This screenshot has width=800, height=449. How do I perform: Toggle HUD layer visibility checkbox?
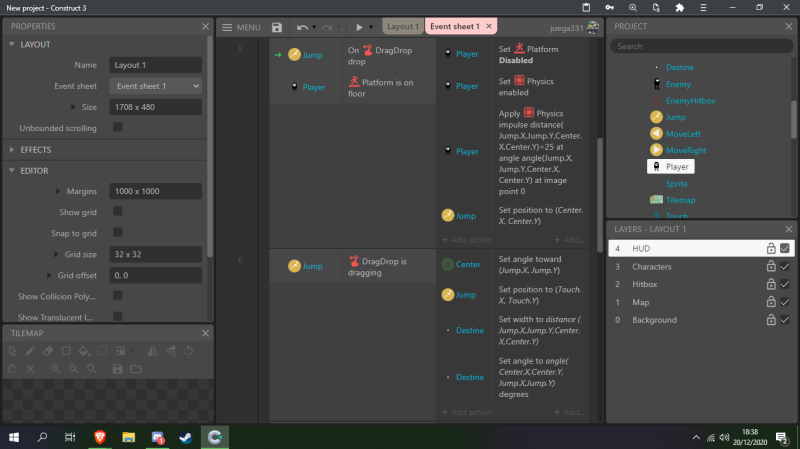point(785,248)
